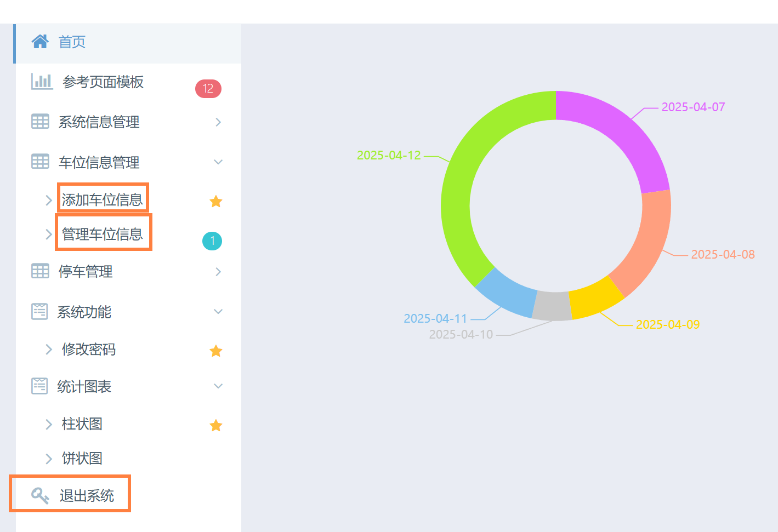Viewport: 778px width, 532px height.
Task: Click table icon beside 停车管理
Action: point(40,271)
